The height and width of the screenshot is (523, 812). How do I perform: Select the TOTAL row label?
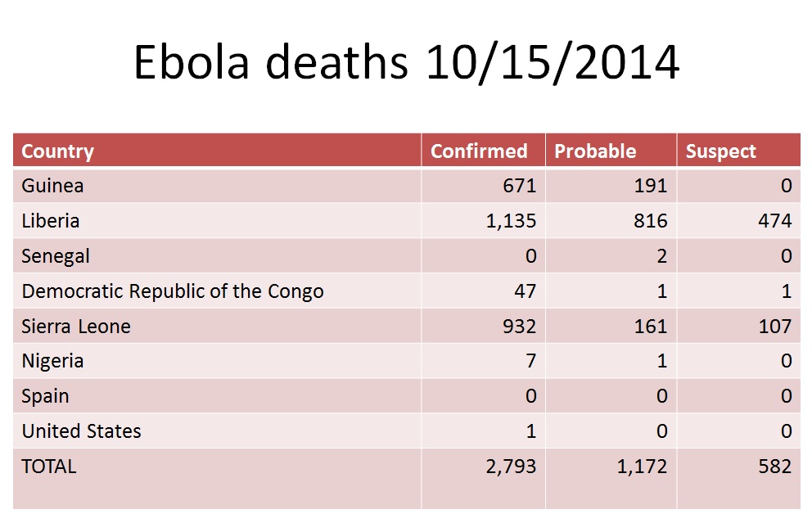(49, 467)
